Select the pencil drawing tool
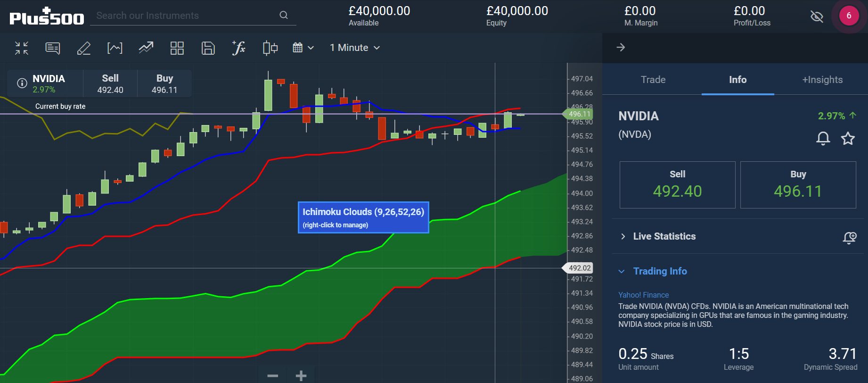The height and width of the screenshot is (383, 868). [83, 48]
